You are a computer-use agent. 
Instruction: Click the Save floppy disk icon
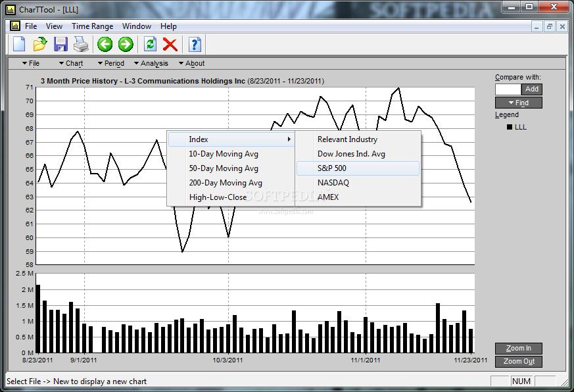tap(60, 44)
